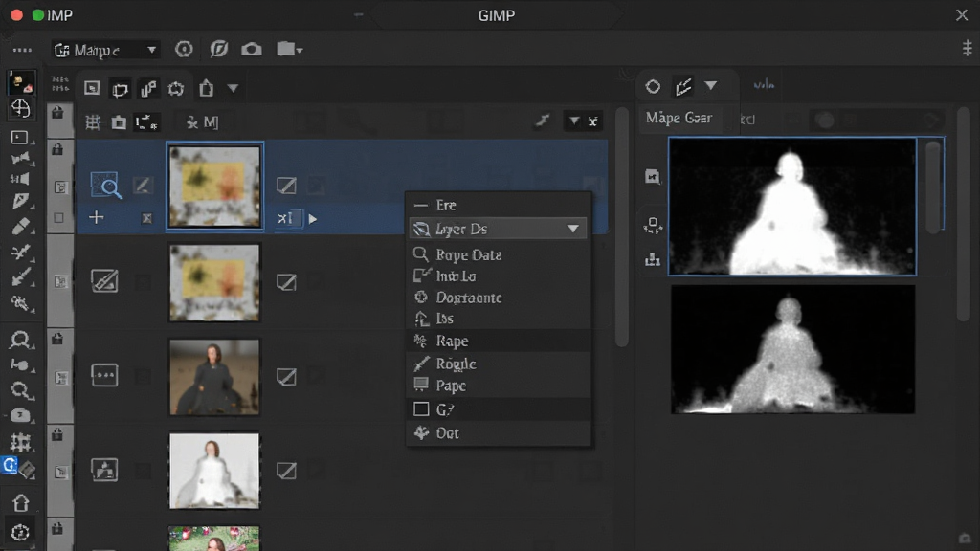Expand the dock toolbar dropdown arrow
The height and width of the screenshot is (551, 980).
point(234,89)
